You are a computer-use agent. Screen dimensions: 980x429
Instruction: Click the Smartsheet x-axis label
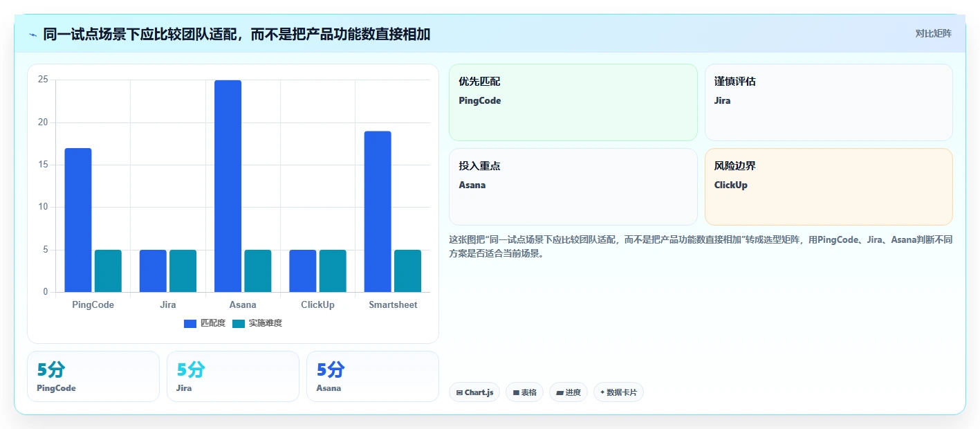(393, 304)
